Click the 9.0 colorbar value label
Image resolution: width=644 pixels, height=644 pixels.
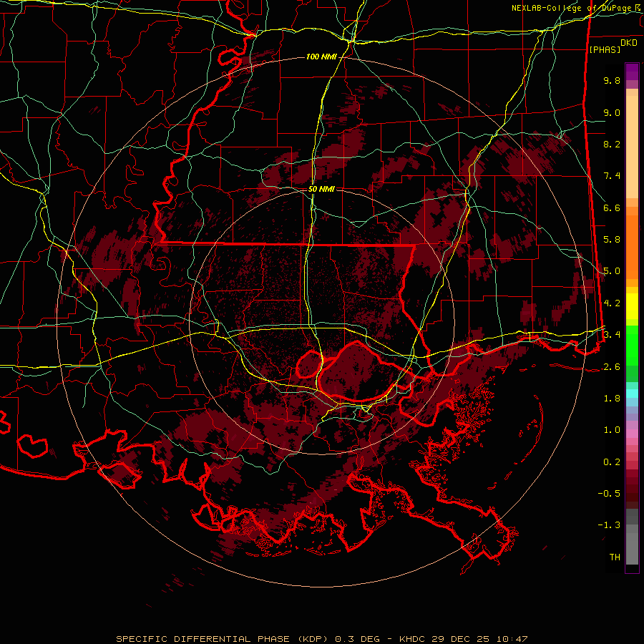(612, 112)
